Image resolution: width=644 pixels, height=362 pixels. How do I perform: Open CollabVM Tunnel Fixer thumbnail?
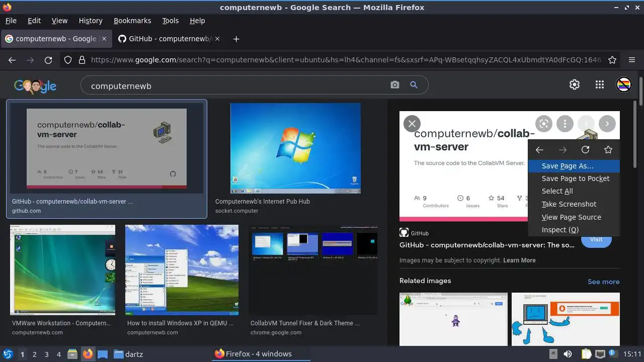click(313, 270)
